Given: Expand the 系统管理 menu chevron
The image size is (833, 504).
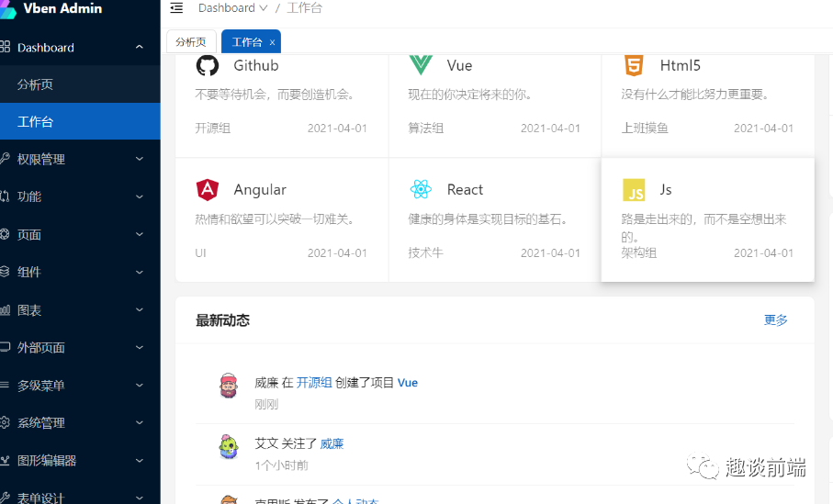Looking at the screenshot, I should coord(140,422).
